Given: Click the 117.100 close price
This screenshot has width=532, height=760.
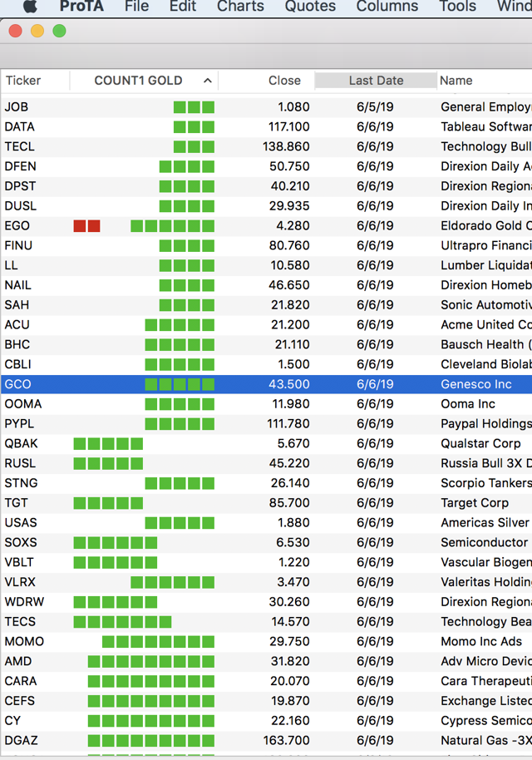Looking at the screenshot, I should click(x=289, y=127).
